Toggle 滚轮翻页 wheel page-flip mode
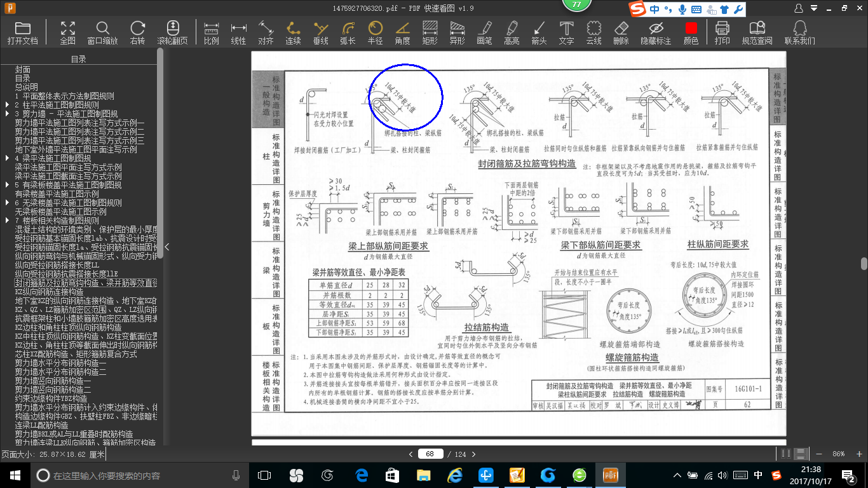This screenshot has height=488, width=868. coord(173,32)
